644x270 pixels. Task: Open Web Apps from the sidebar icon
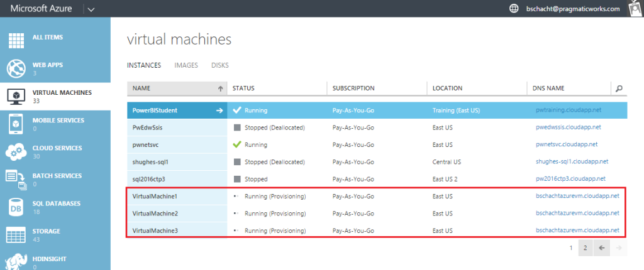click(16, 67)
